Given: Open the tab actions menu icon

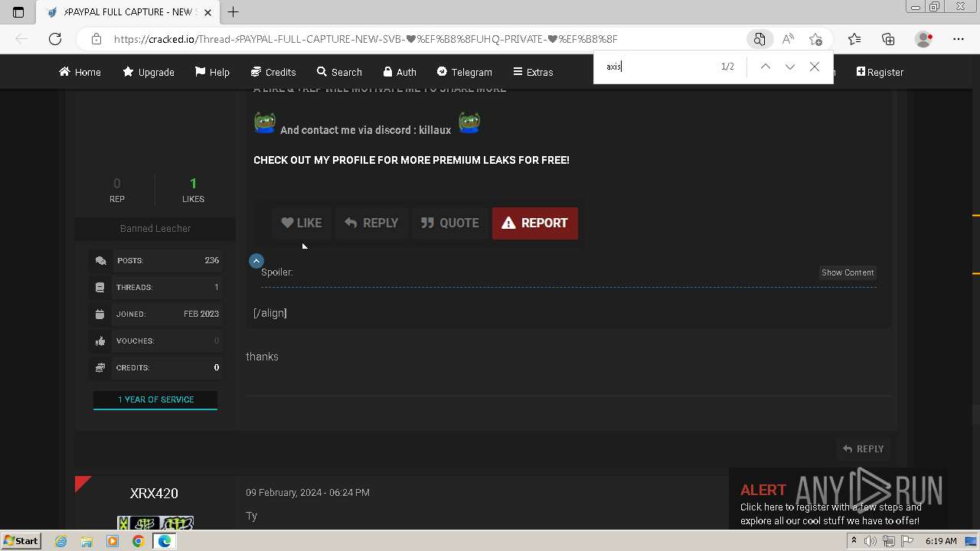Looking at the screenshot, I should [18, 12].
